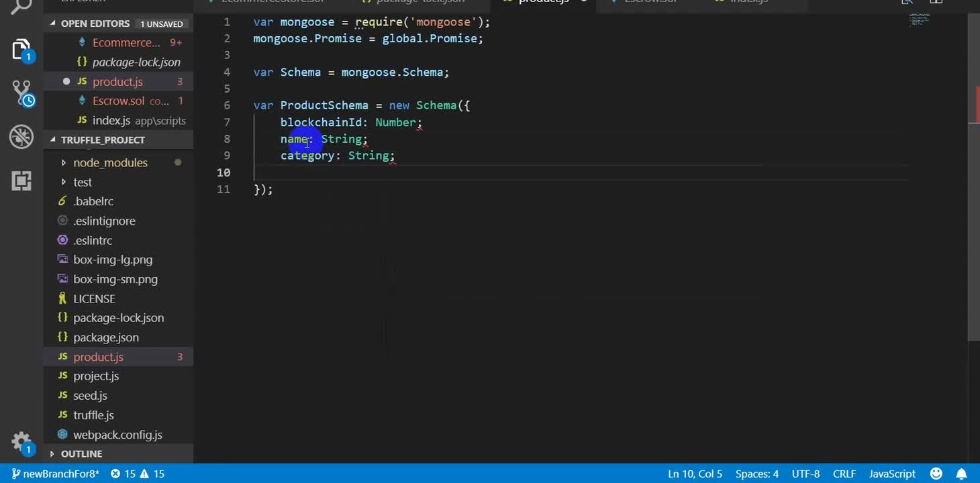The width and height of the screenshot is (980, 483).
Task: Open package-lock.json in project tree
Action: [118, 318]
